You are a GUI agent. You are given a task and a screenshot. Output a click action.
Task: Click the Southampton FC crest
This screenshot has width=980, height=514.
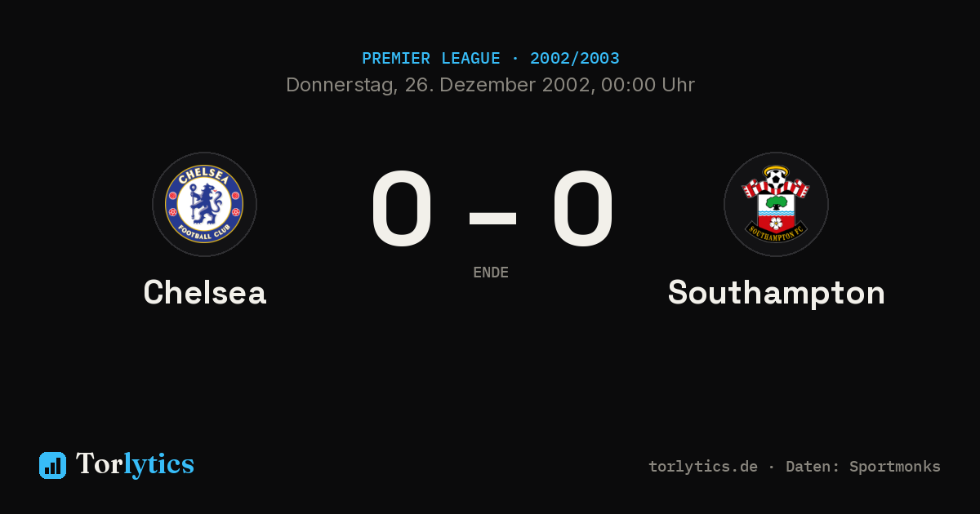776,204
